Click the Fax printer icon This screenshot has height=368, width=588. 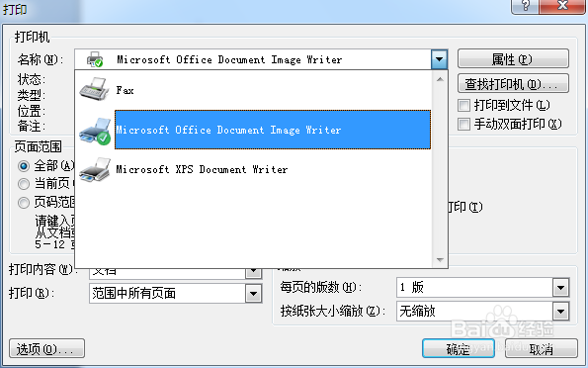(x=94, y=89)
